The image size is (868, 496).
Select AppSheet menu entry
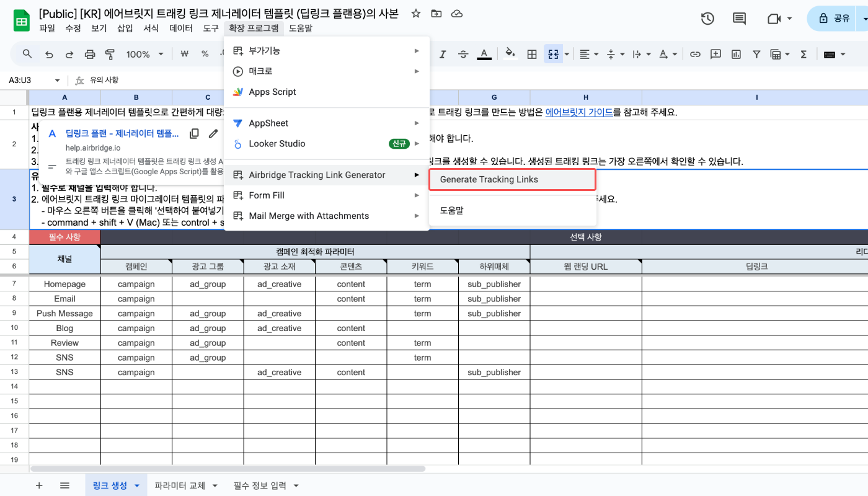(x=327, y=123)
